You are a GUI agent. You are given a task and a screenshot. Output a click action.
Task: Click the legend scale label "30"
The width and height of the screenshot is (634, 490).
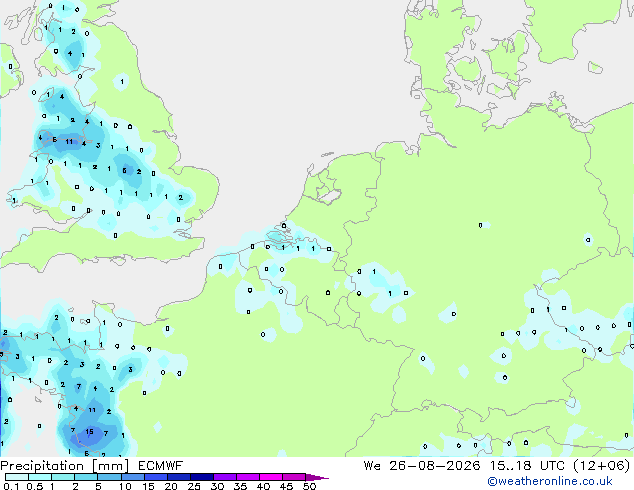click(217, 486)
